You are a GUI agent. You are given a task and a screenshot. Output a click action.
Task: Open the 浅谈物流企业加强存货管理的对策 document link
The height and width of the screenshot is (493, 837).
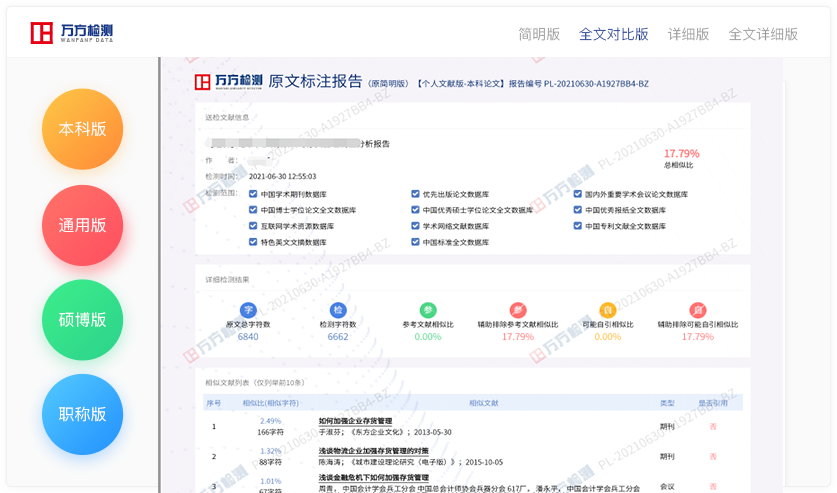tap(374, 451)
